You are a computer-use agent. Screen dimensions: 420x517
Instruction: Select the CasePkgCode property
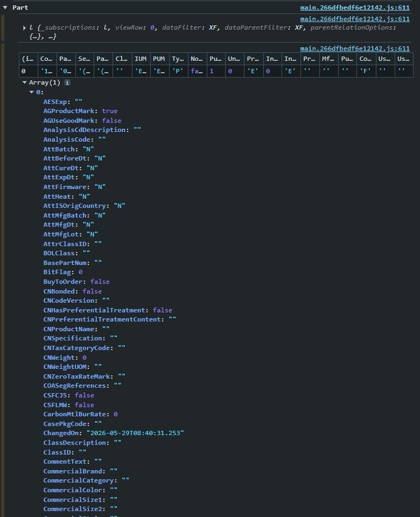coord(73,424)
